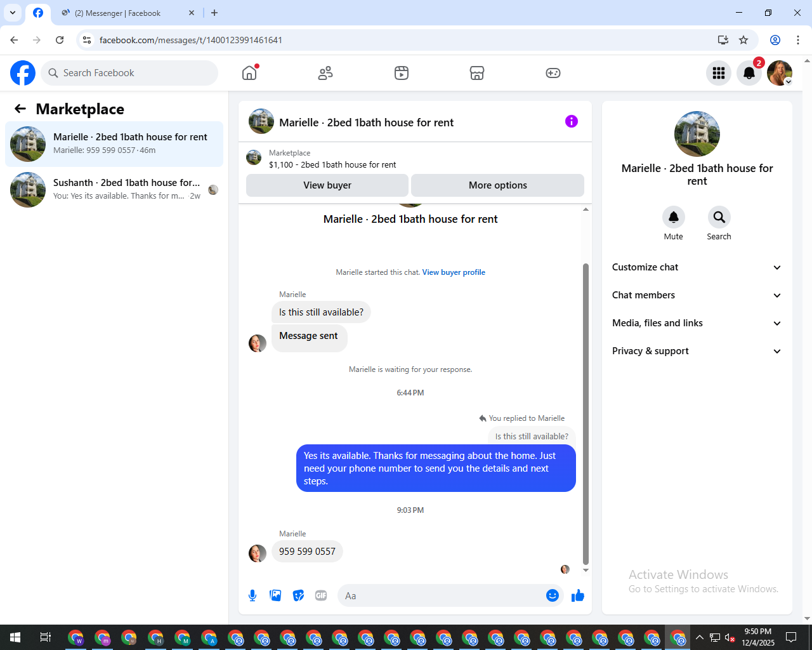Open the View buyer profile link
812x650 pixels.
coord(454,272)
